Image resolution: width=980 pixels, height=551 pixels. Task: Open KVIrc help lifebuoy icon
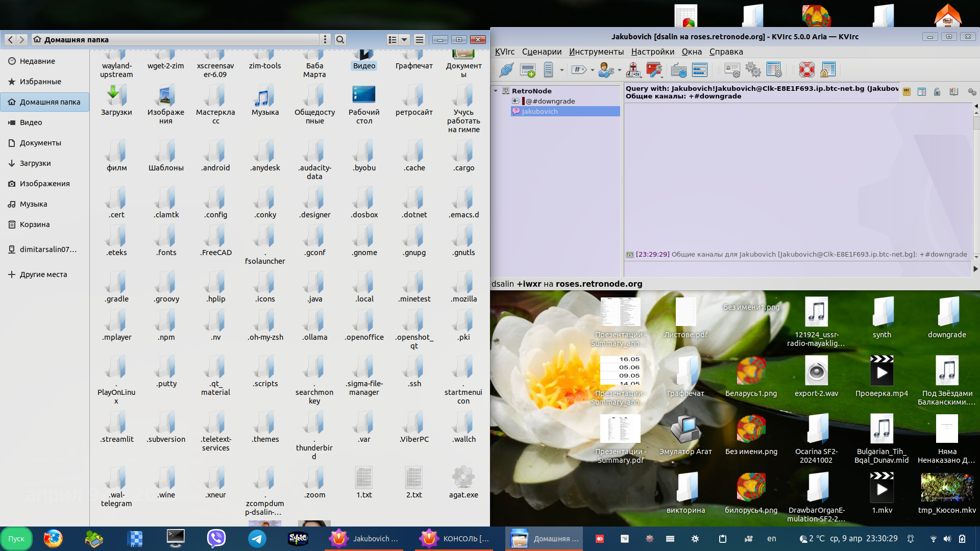pos(806,70)
